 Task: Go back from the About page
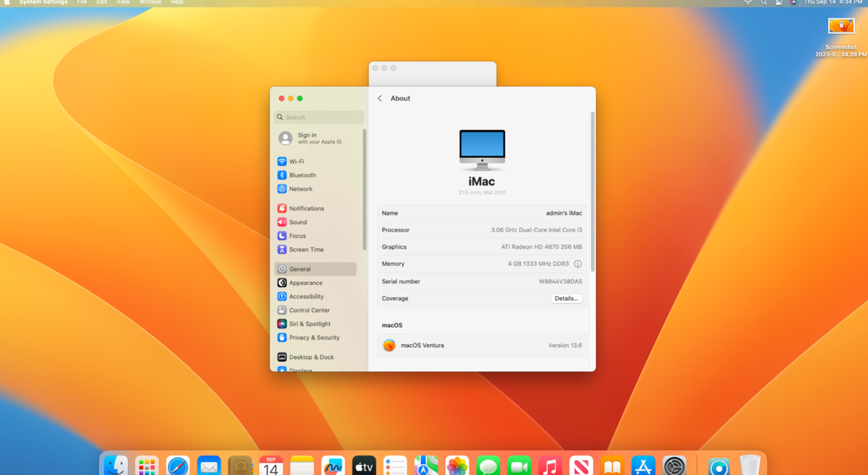pyautogui.click(x=380, y=98)
